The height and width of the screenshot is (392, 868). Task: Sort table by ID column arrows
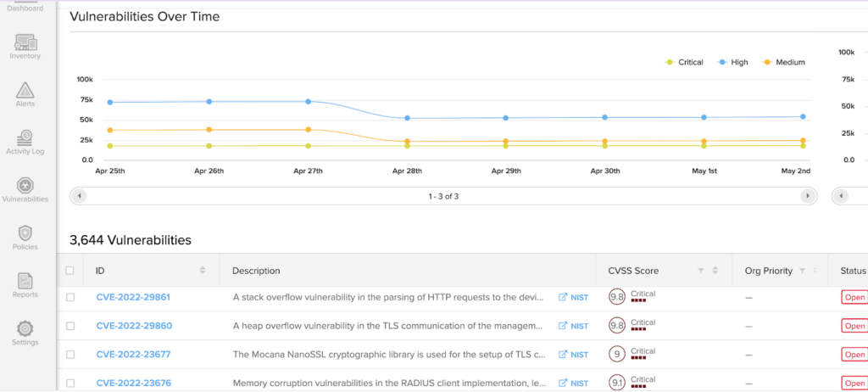(203, 271)
